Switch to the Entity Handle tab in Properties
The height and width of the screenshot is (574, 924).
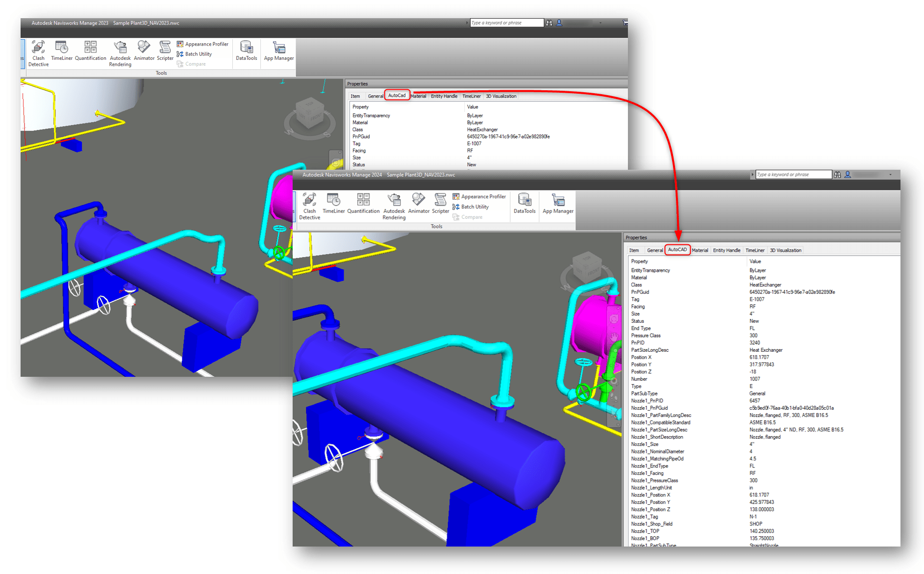(x=727, y=250)
